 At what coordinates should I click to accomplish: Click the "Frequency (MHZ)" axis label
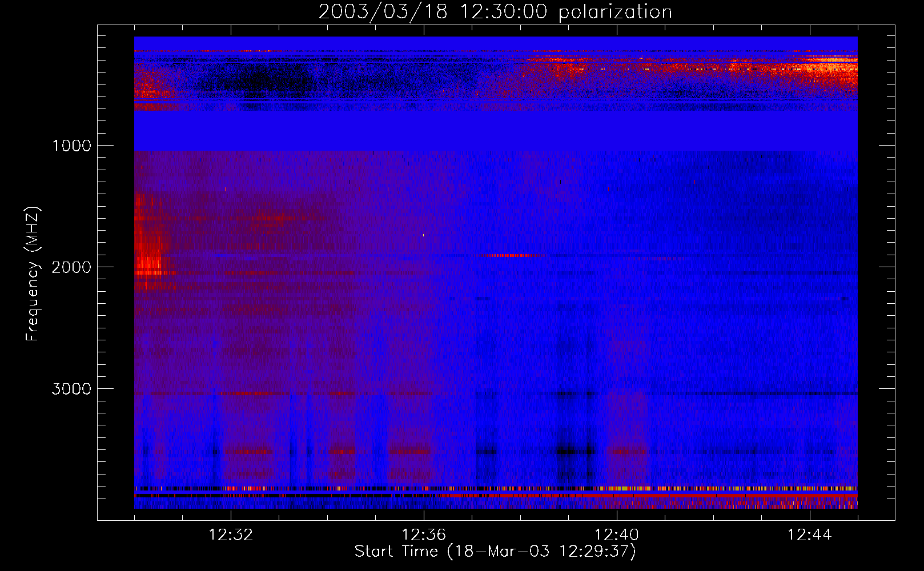point(33,274)
